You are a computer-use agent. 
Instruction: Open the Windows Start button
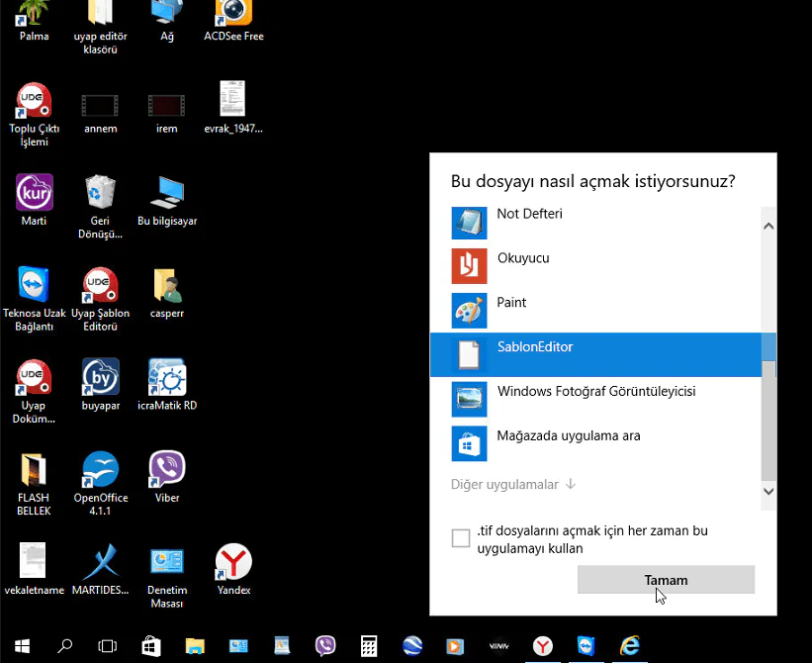tap(22, 646)
